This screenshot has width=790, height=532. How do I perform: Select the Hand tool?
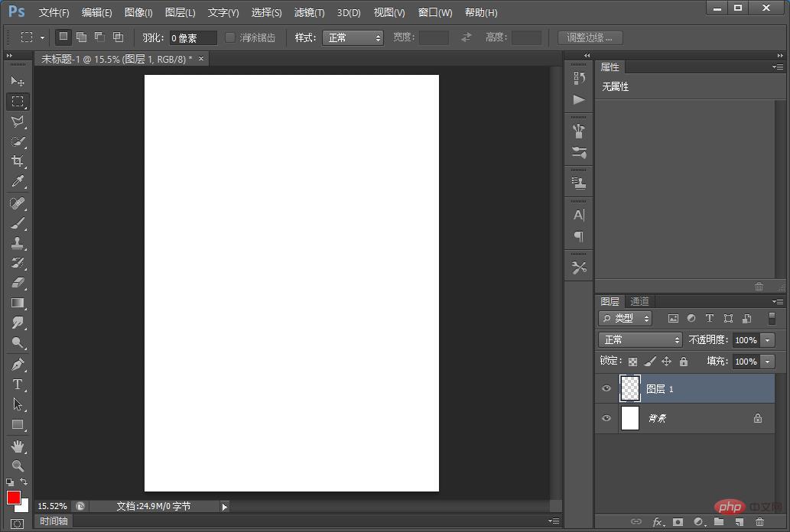coord(18,446)
